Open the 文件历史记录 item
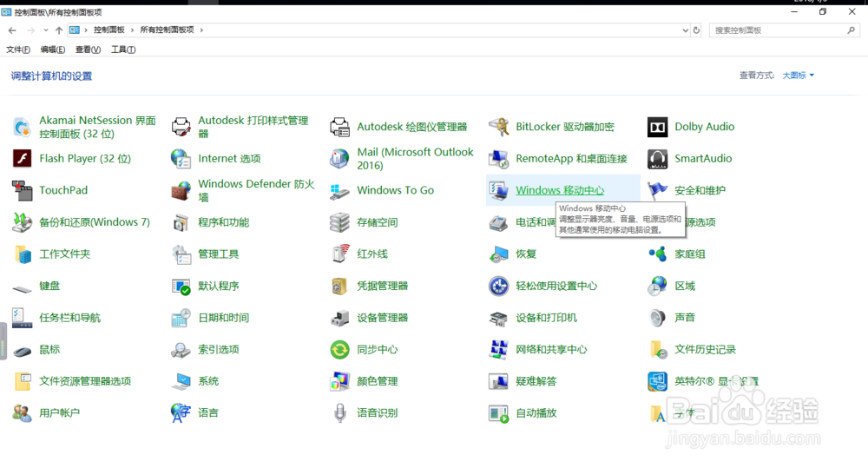 pyautogui.click(x=705, y=349)
